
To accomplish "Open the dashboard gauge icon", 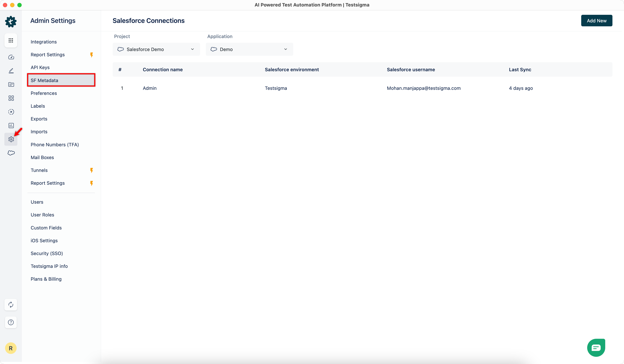I will click(11, 57).
